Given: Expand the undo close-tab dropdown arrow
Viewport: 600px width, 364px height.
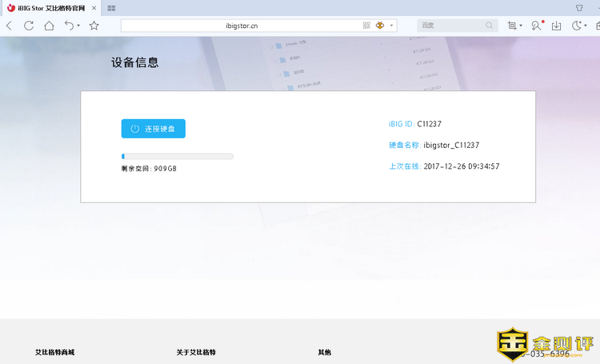Looking at the screenshot, I should click(x=78, y=26).
